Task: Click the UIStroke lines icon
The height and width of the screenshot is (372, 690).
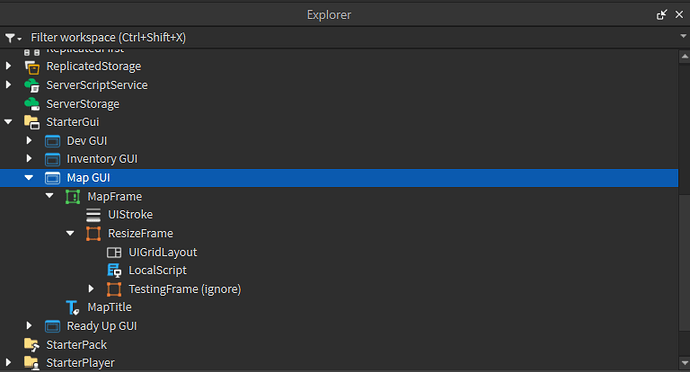Action: tap(93, 215)
